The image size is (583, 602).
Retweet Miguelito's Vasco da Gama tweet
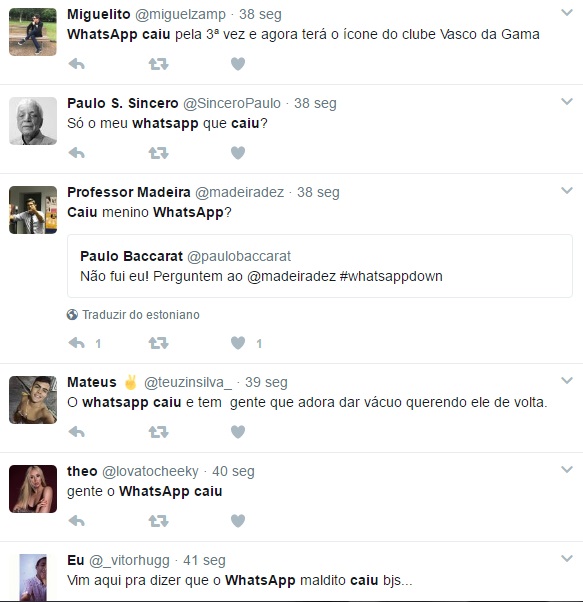(159, 64)
